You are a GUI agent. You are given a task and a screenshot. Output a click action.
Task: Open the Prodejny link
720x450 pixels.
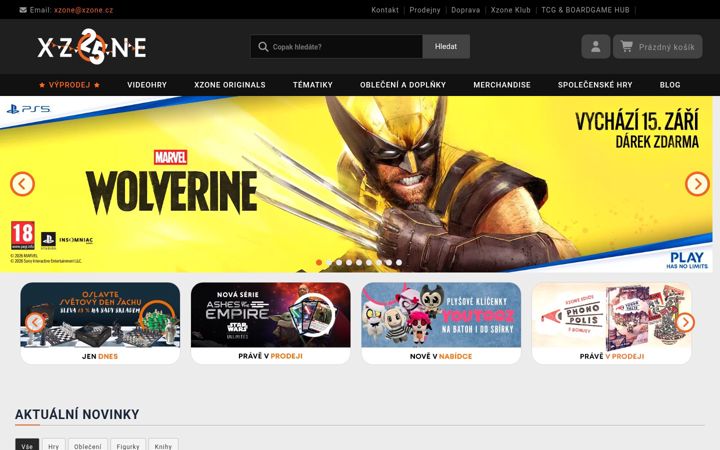pos(425,10)
